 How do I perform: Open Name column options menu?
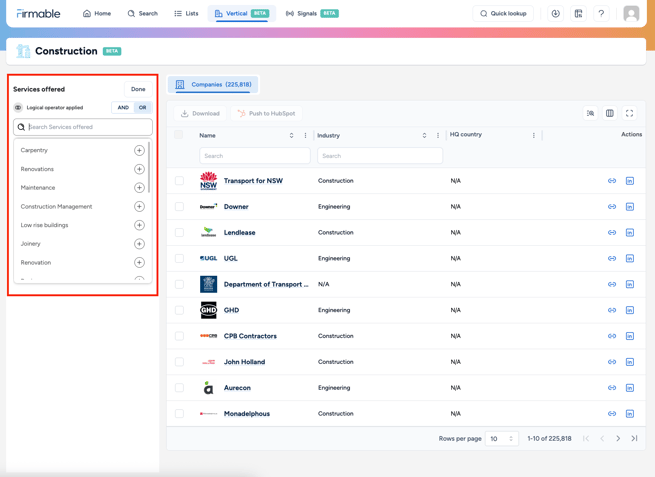coord(305,135)
